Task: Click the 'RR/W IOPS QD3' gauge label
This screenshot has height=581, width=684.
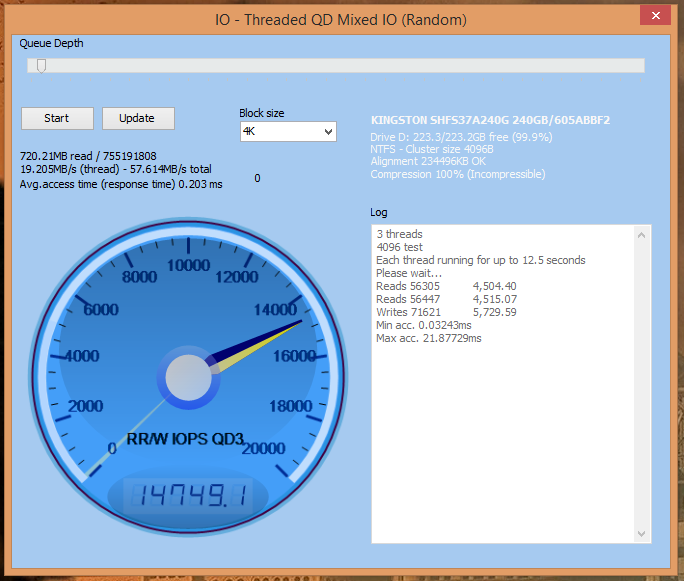Action: pyautogui.click(x=185, y=439)
